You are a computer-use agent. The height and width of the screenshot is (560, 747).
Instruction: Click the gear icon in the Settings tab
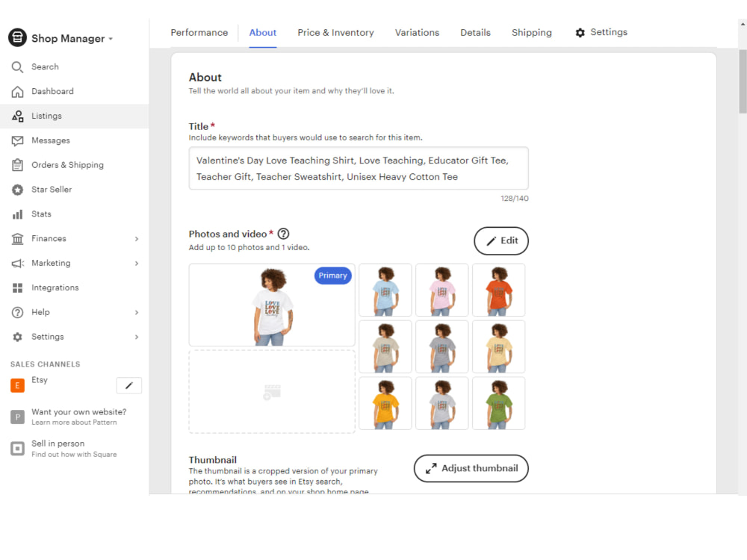(580, 33)
